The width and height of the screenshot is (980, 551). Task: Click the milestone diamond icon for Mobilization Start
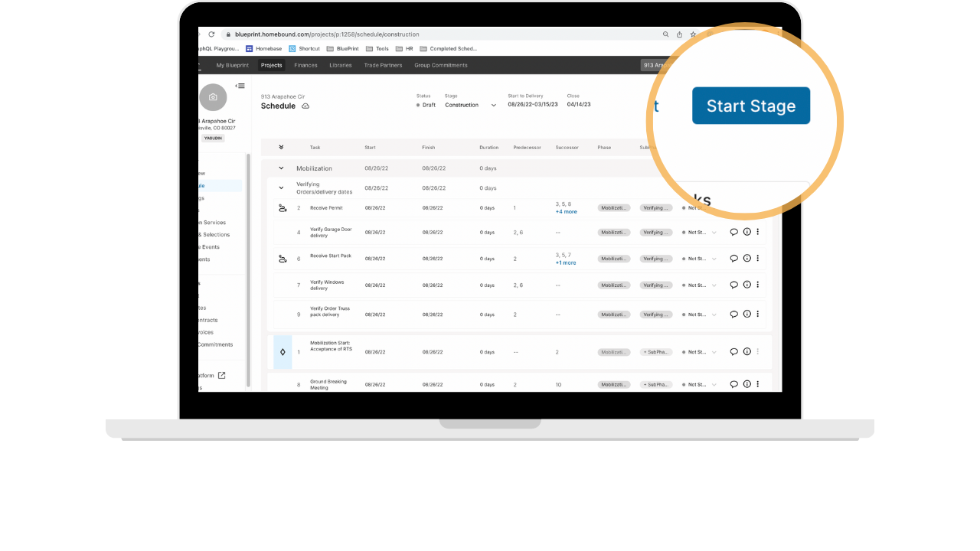[x=283, y=352]
